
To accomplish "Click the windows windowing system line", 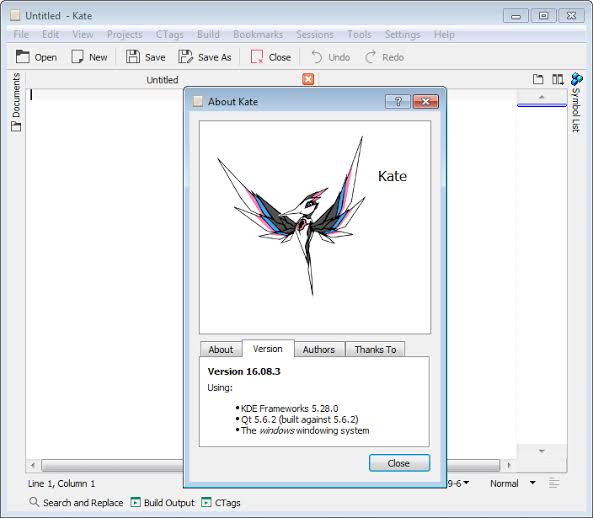I will pyautogui.click(x=305, y=430).
